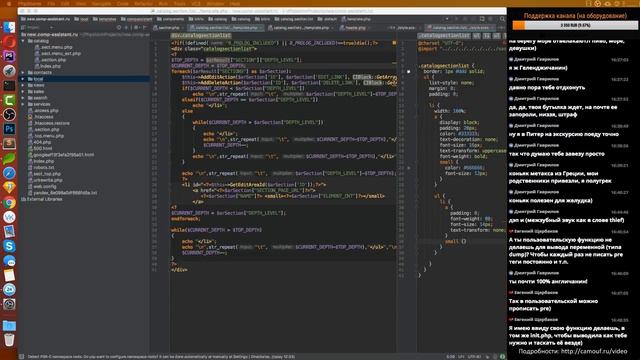Click the rocket icon in the dock
Viewport: 640px width, 360px height.
pos(9,71)
